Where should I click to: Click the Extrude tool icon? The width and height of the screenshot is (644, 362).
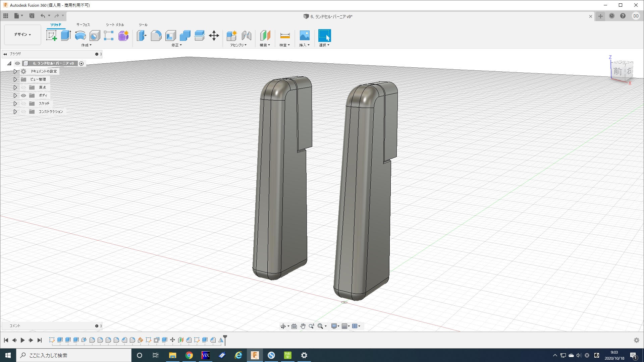point(66,35)
